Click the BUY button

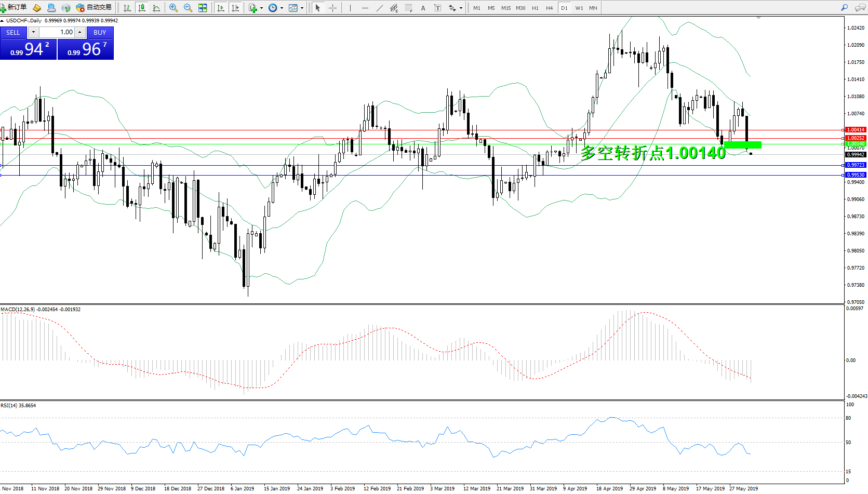point(100,32)
